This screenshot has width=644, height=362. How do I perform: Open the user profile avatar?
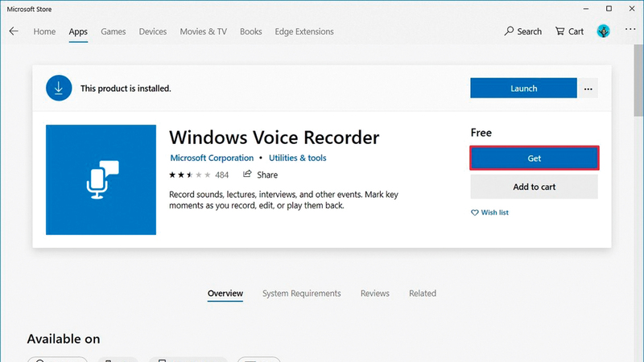pos(603,31)
